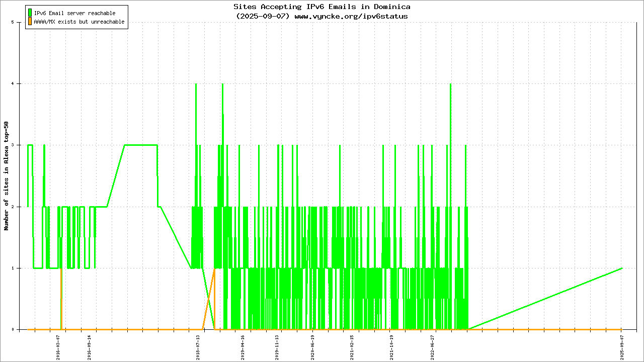
Task: Select 'IPv6 Email server reachable' legend label
Action: (x=74, y=13)
